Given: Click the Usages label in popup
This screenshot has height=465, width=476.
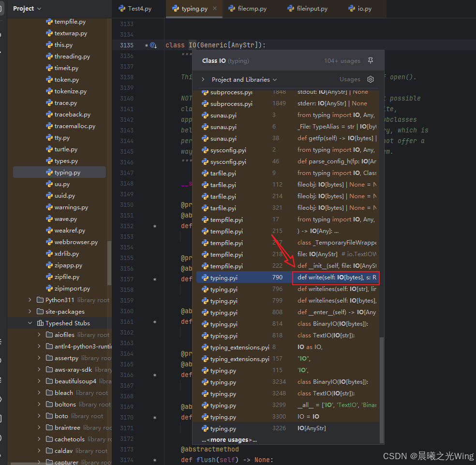Looking at the screenshot, I should [x=350, y=79].
